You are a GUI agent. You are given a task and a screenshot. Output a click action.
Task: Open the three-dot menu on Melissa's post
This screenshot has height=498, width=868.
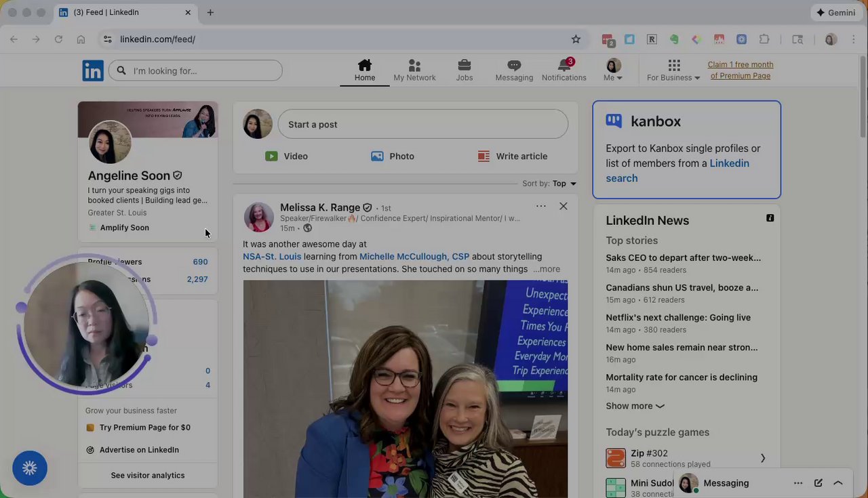(540, 206)
